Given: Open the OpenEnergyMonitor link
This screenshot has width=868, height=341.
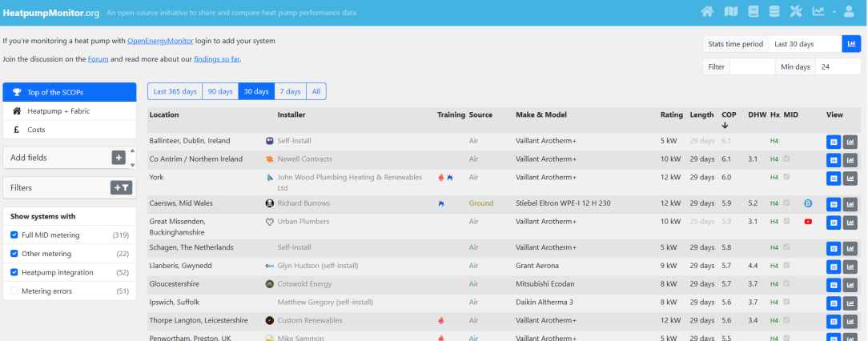Looking at the screenshot, I should (x=160, y=41).
